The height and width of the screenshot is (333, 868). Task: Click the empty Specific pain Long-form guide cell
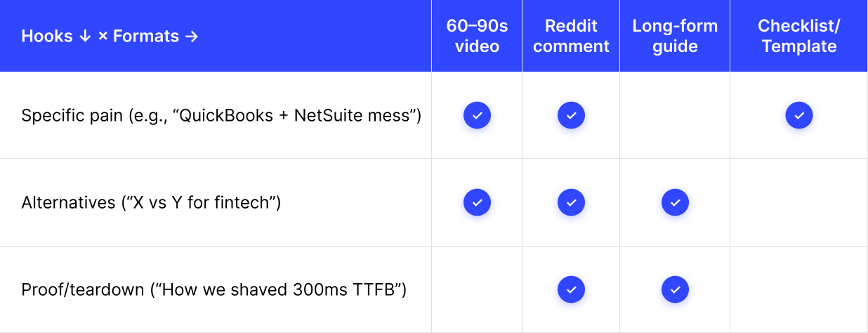675,115
